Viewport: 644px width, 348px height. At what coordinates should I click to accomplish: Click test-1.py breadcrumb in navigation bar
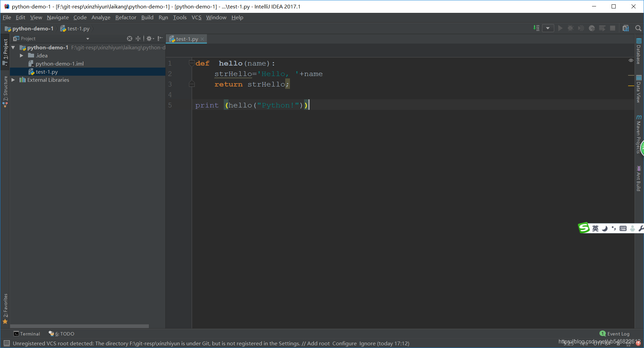point(75,28)
